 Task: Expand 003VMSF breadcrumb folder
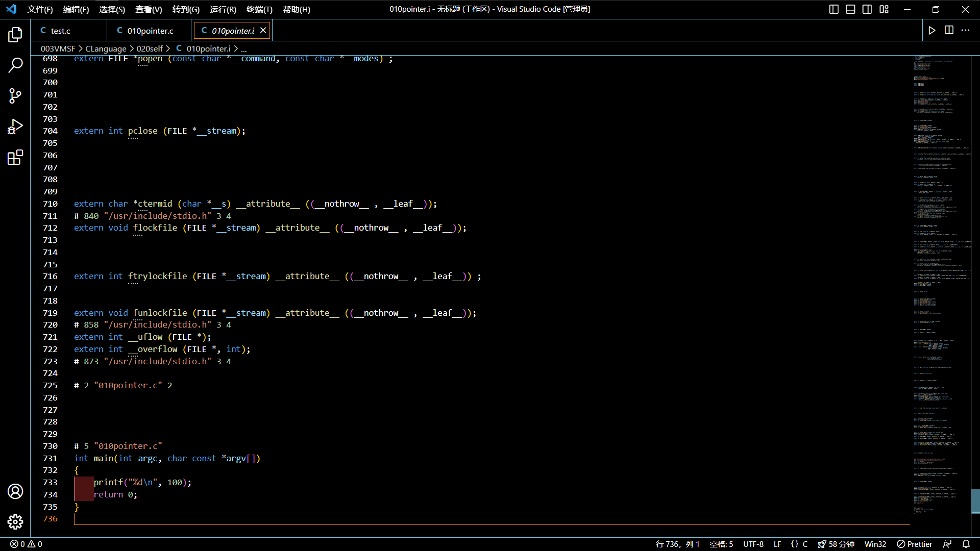[58, 48]
